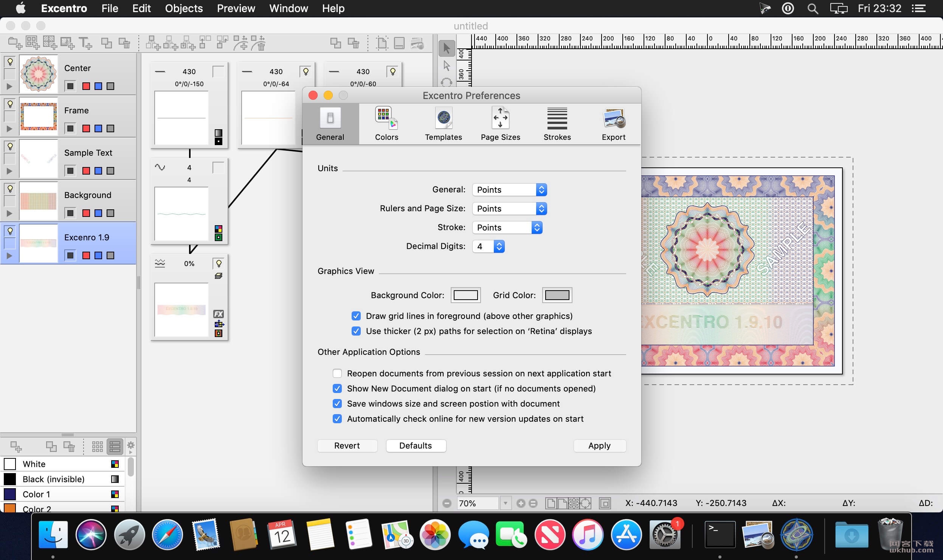Click the add new layer icon
The image size is (943, 560).
click(x=15, y=43)
